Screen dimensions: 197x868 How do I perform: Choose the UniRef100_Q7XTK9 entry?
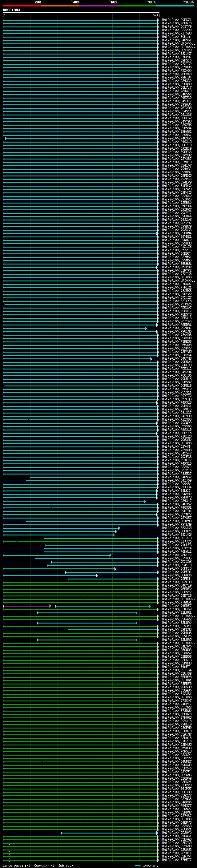tap(176, 64)
